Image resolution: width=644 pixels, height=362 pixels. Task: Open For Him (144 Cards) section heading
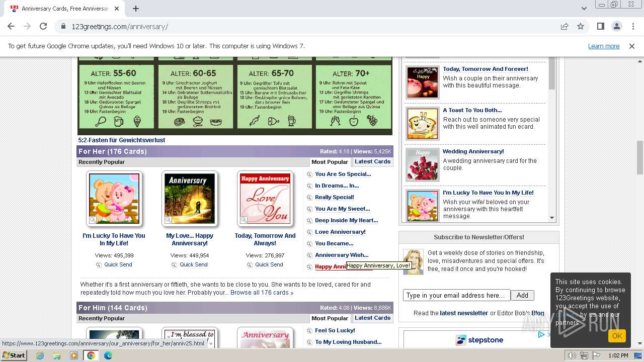[113, 308]
